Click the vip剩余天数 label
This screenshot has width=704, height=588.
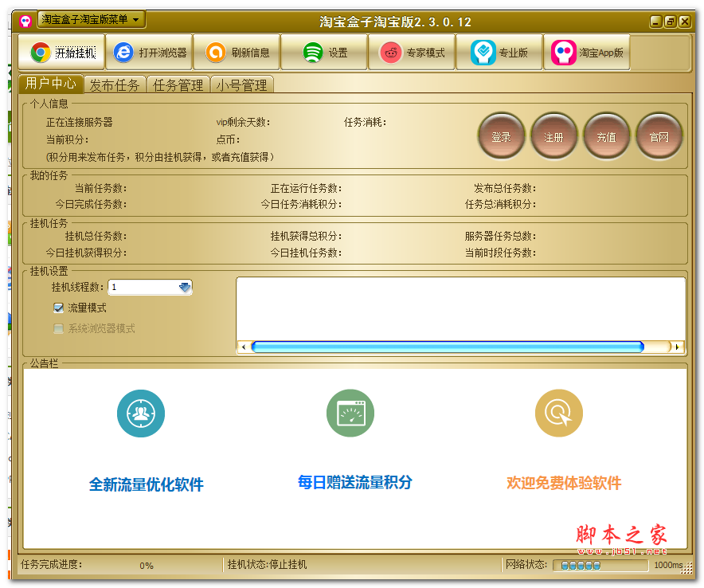[243, 122]
